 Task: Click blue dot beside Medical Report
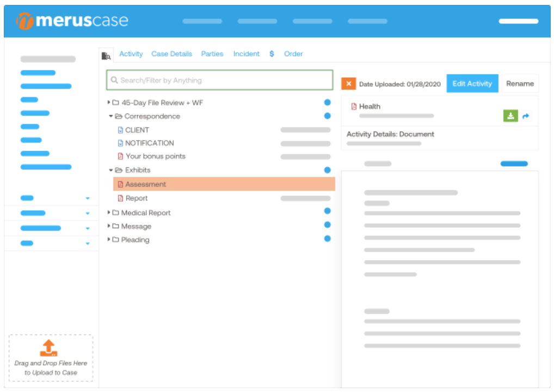[328, 211]
